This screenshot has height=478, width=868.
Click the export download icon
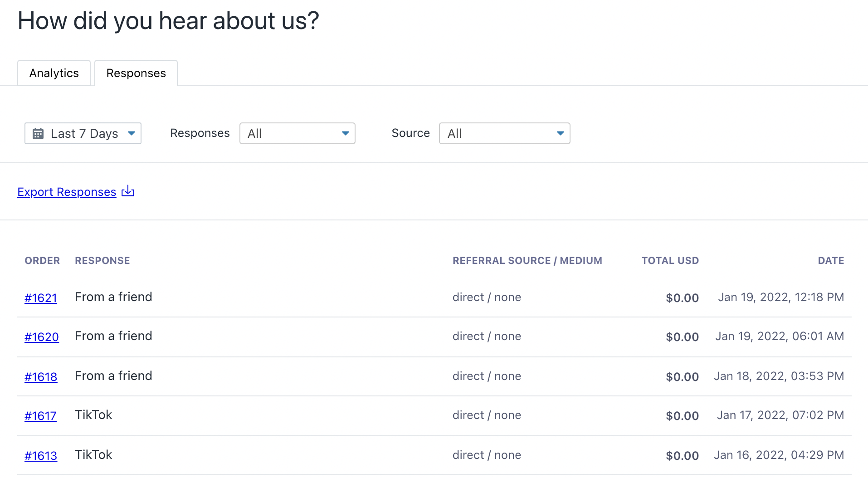(x=128, y=191)
